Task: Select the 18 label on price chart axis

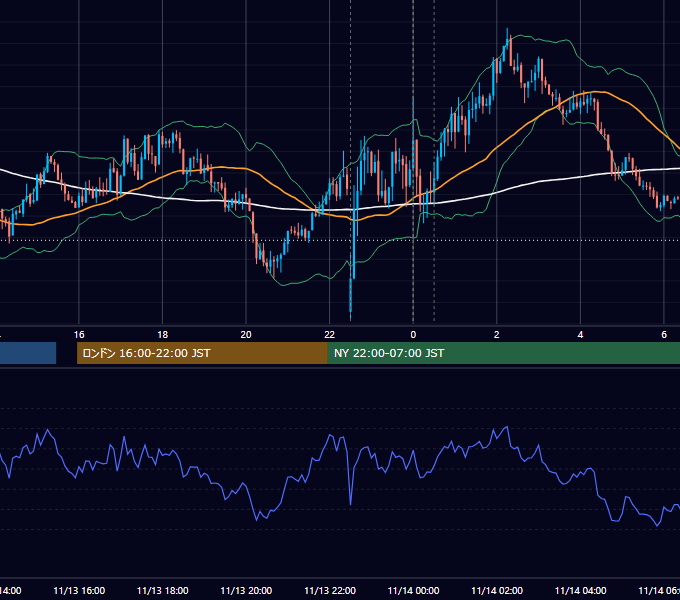Action: pos(163,335)
